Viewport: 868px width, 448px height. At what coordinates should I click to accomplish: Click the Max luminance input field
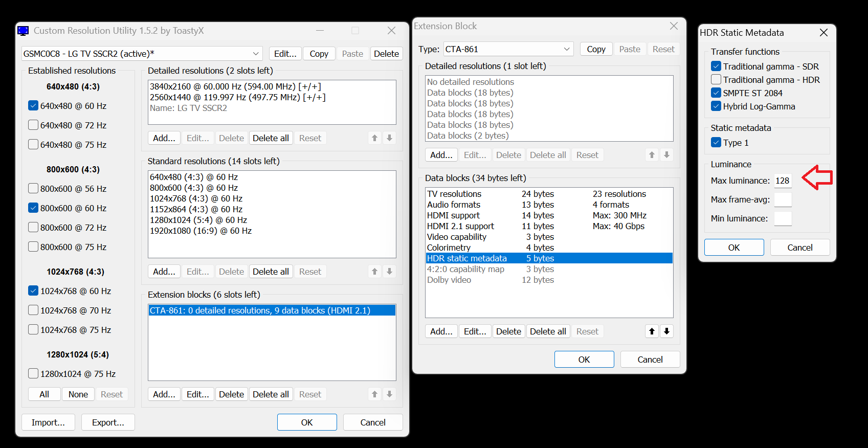point(783,181)
